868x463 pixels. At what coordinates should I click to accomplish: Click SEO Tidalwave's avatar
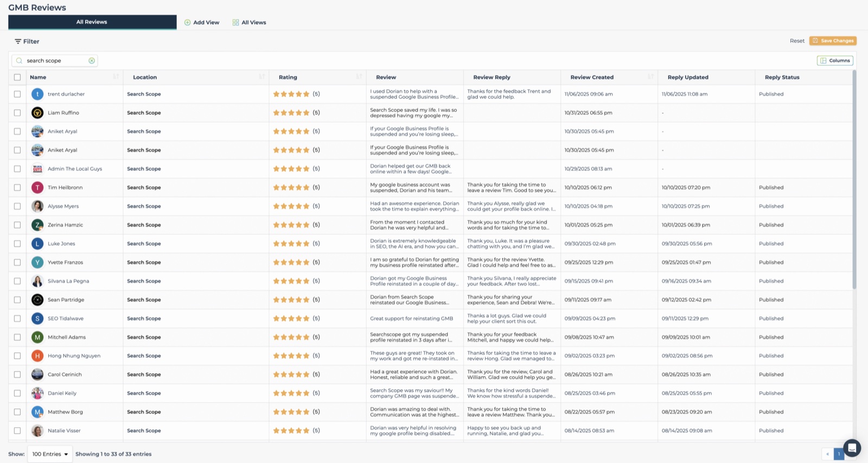[x=37, y=319]
